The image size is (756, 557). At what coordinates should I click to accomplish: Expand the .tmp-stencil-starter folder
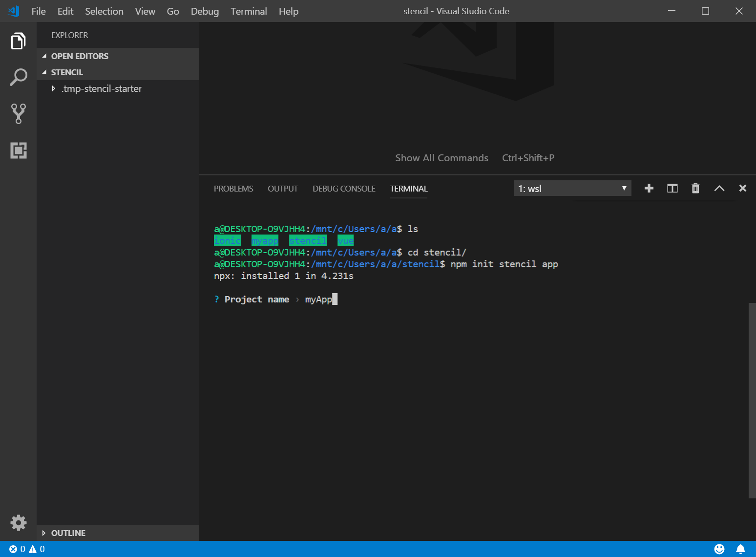click(x=102, y=88)
